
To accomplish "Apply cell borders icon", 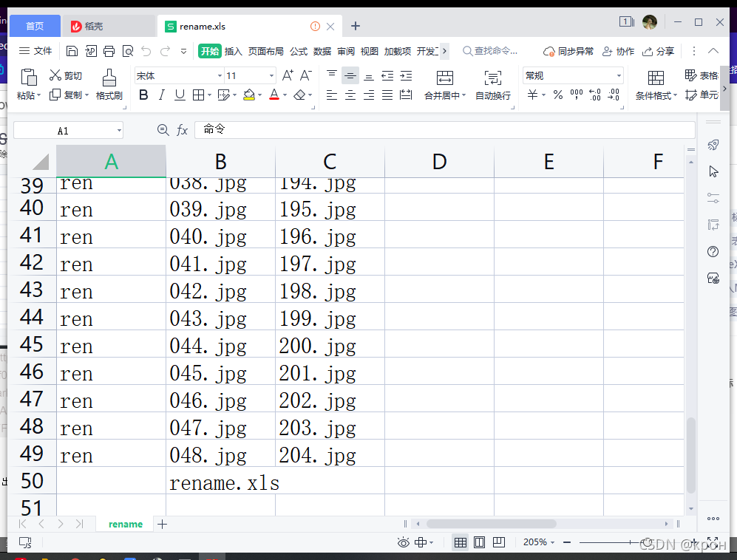I will [199, 95].
